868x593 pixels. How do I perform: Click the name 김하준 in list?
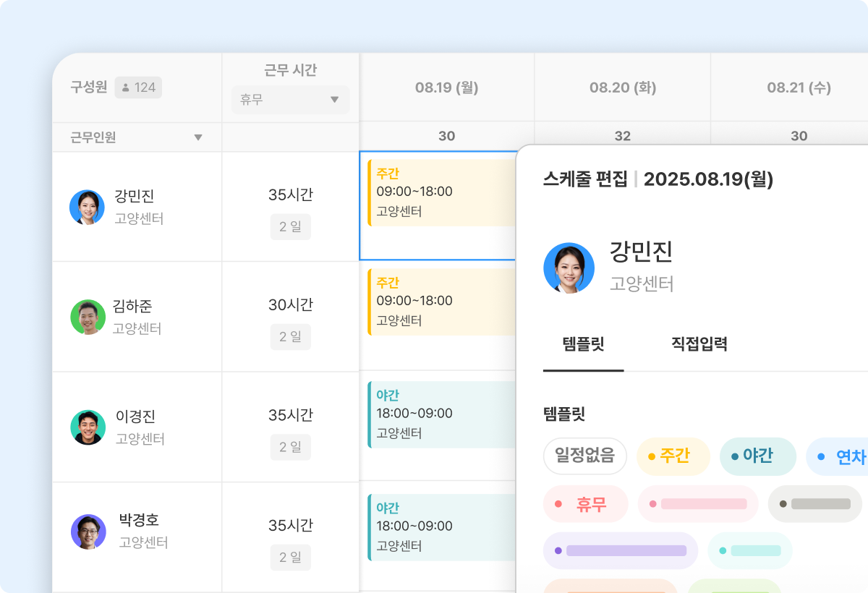pyautogui.click(x=132, y=307)
